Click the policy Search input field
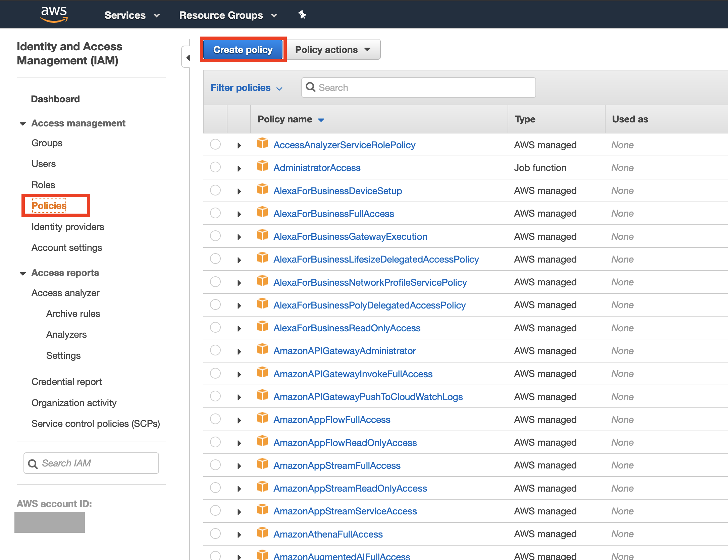Viewport: 728px width, 560px height. coord(418,88)
